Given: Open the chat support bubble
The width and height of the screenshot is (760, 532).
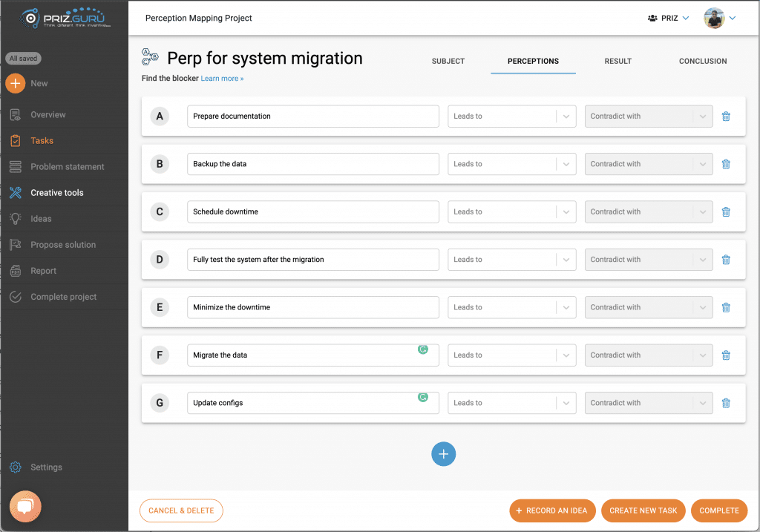Looking at the screenshot, I should coord(25,508).
